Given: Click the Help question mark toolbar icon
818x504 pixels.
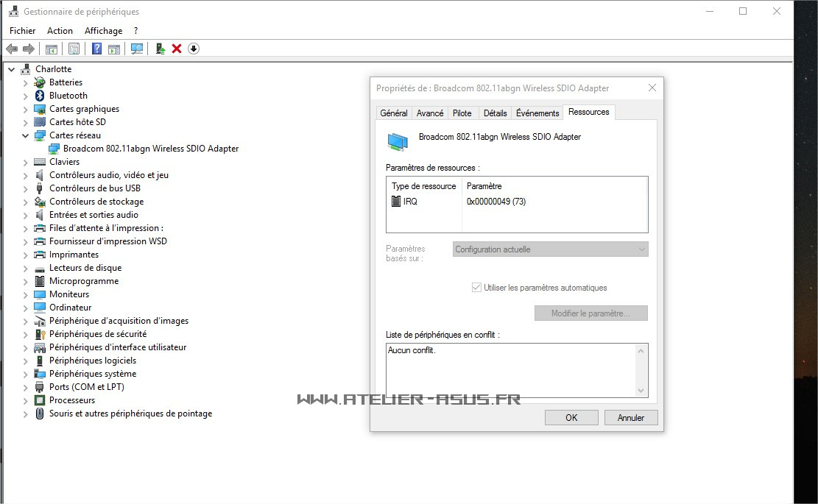Looking at the screenshot, I should point(96,49).
